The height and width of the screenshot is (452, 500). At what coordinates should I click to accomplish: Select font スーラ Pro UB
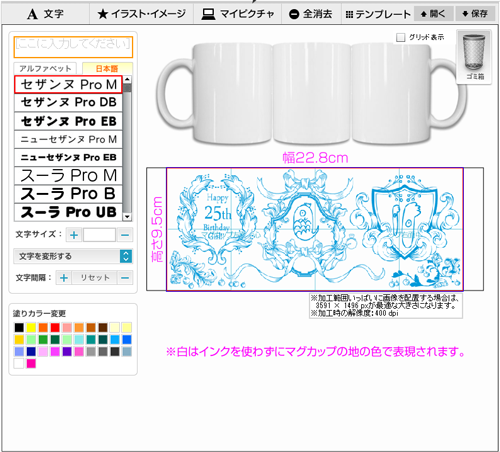point(68,212)
